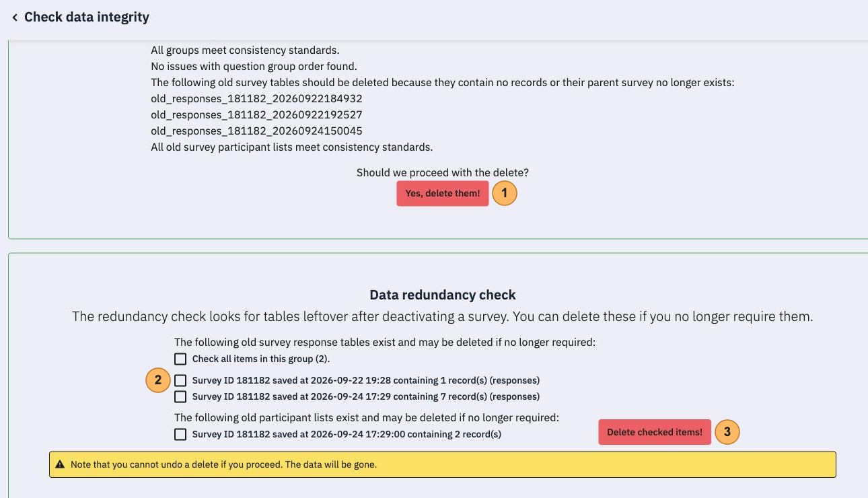Click the 'Delete checked items!' button
The image size is (868, 498).
[x=655, y=432]
